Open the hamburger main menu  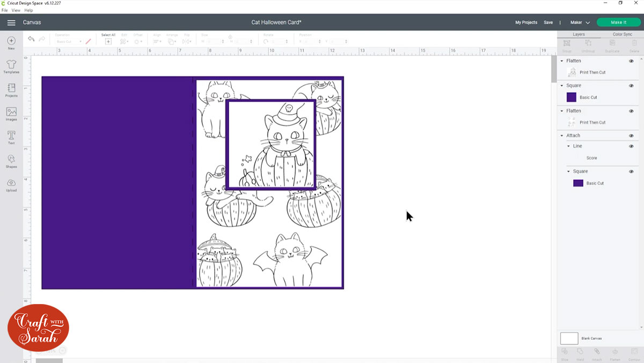tap(11, 23)
